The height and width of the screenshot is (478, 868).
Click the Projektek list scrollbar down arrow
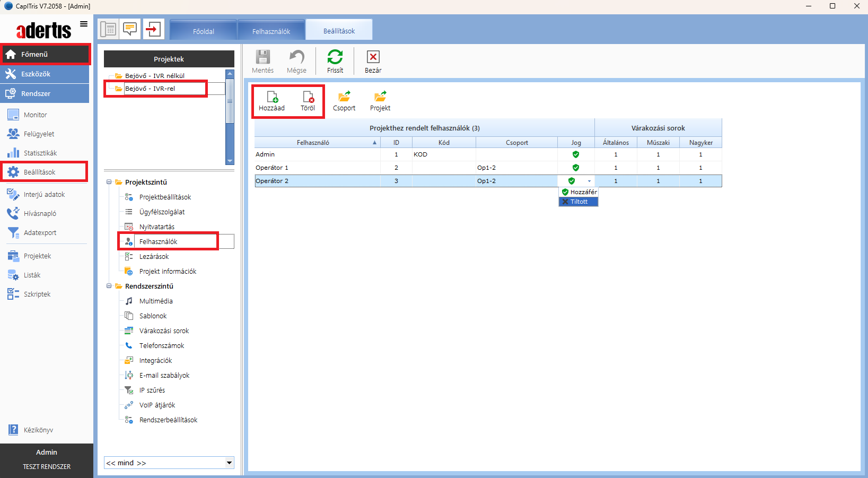pyautogui.click(x=230, y=161)
